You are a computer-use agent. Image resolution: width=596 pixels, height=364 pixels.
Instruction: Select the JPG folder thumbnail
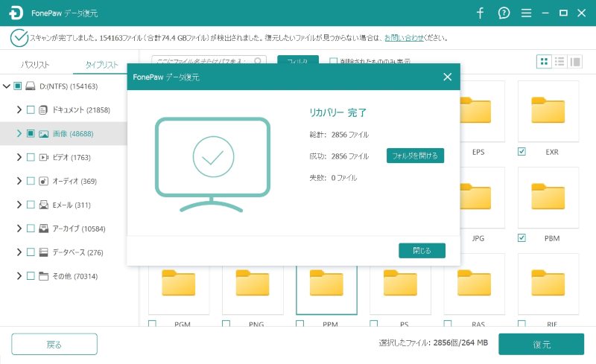click(x=482, y=197)
